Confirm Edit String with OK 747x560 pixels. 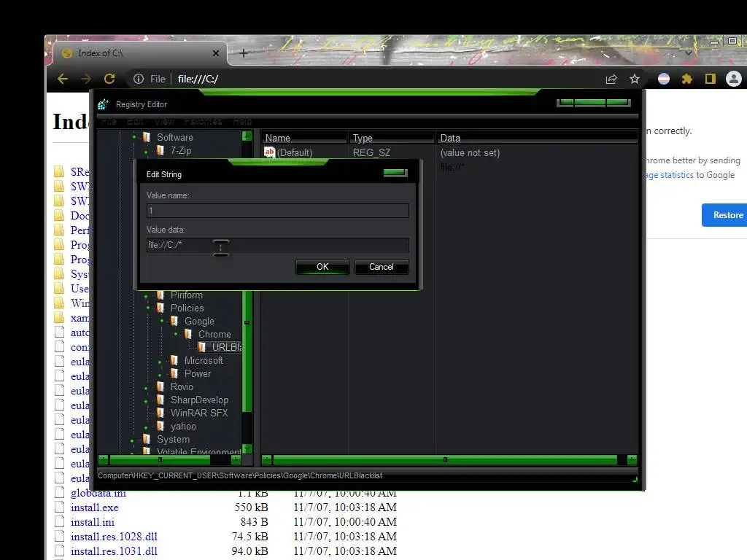[322, 267]
